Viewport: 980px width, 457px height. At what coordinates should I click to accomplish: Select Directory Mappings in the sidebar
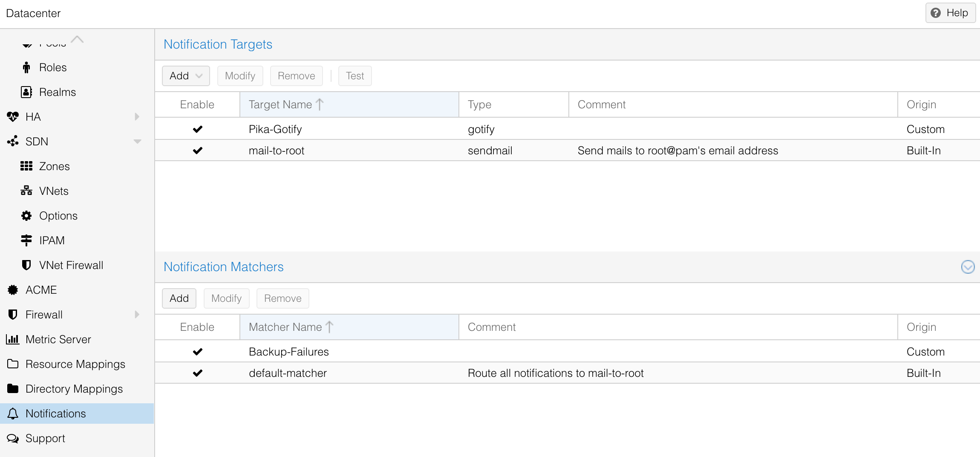pyautogui.click(x=74, y=388)
